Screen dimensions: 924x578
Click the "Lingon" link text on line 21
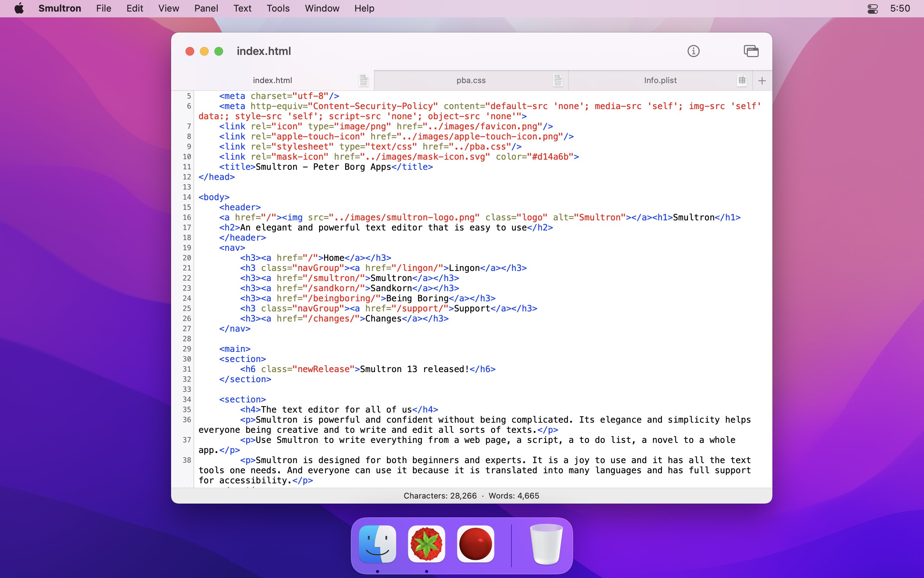click(464, 268)
